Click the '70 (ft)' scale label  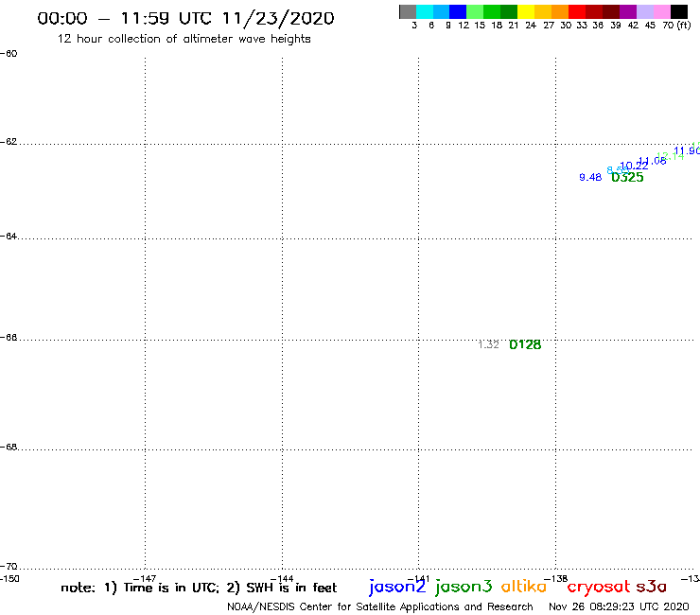[x=676, y=26]
